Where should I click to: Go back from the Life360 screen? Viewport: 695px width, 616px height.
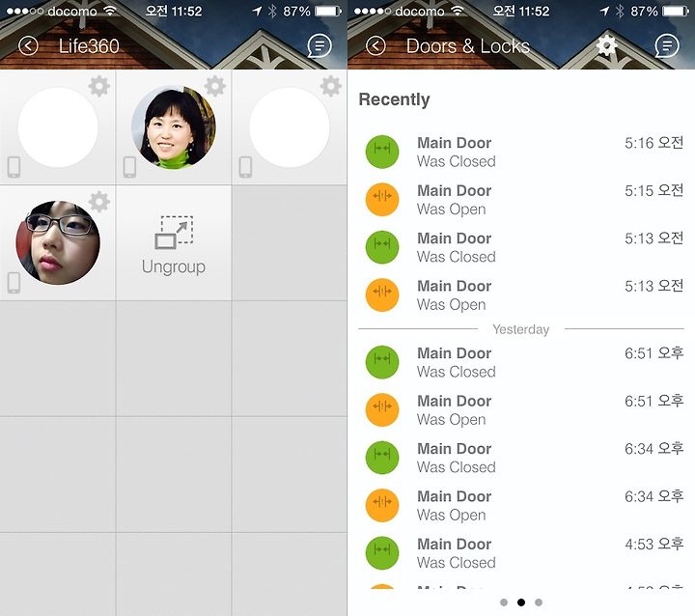point(28,45)
